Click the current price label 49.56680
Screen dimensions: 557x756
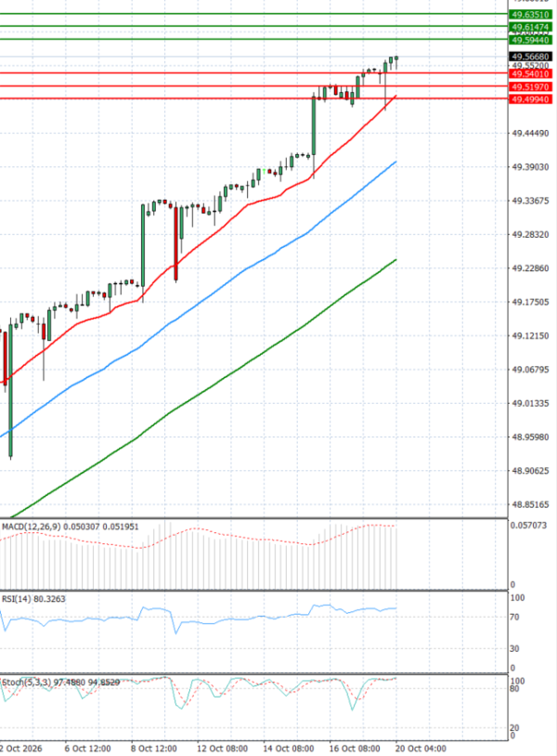(529, 57)
